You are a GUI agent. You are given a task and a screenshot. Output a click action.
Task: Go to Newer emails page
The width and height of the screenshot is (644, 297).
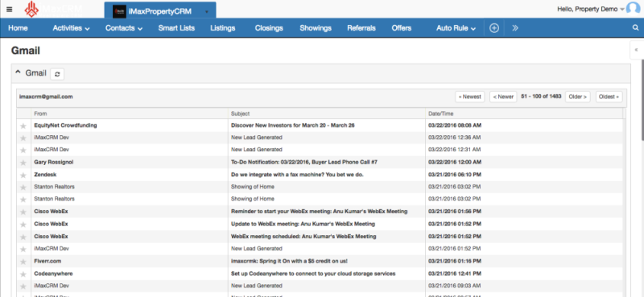pos(503,97)
